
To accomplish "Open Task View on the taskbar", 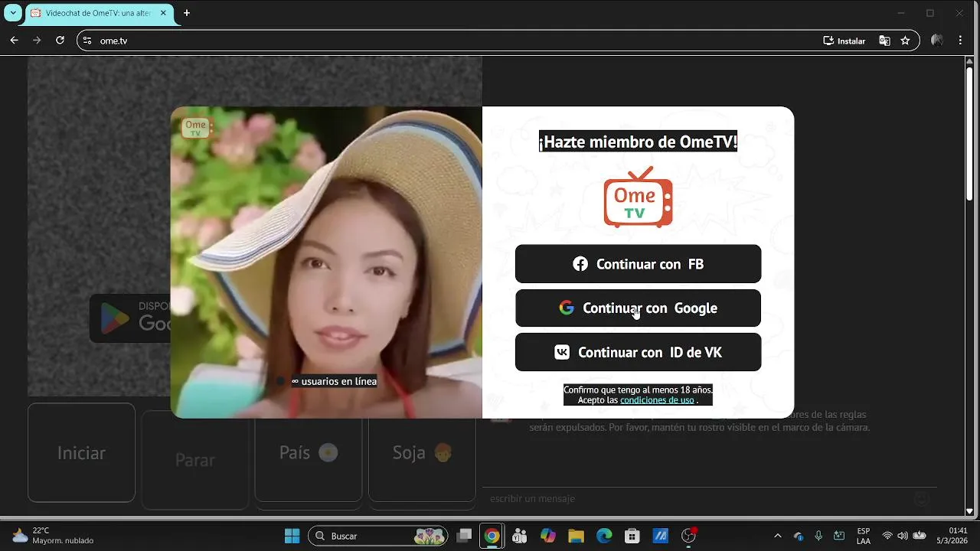I will pyautogui.click(x=464, y=536).
